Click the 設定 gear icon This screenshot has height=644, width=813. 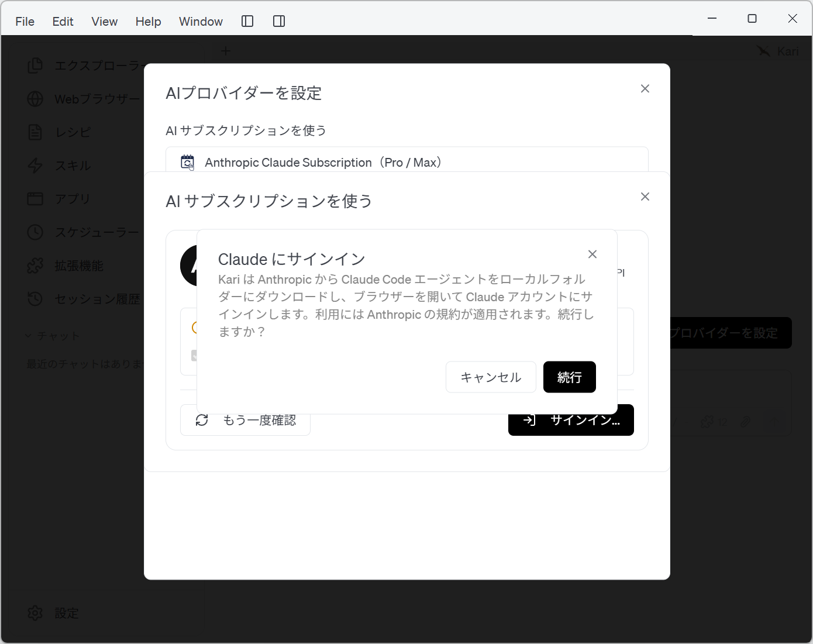pyautogui.click(x=35, y=613)
